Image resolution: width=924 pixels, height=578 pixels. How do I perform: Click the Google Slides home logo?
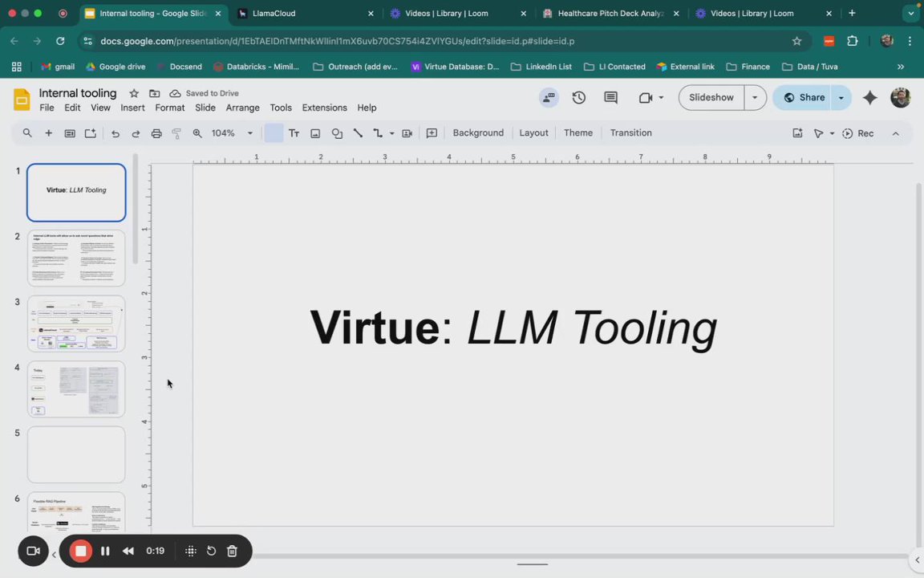point(22,100)
